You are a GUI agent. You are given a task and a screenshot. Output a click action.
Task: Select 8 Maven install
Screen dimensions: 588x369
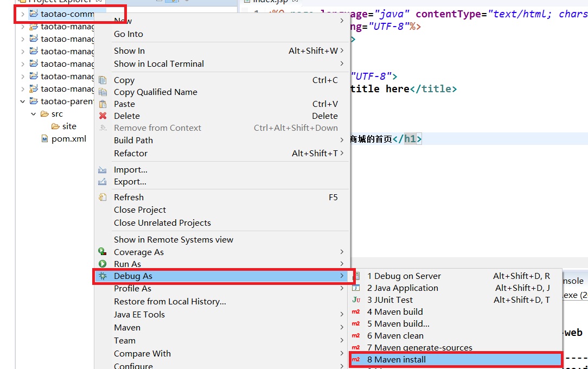coord(455,359)
